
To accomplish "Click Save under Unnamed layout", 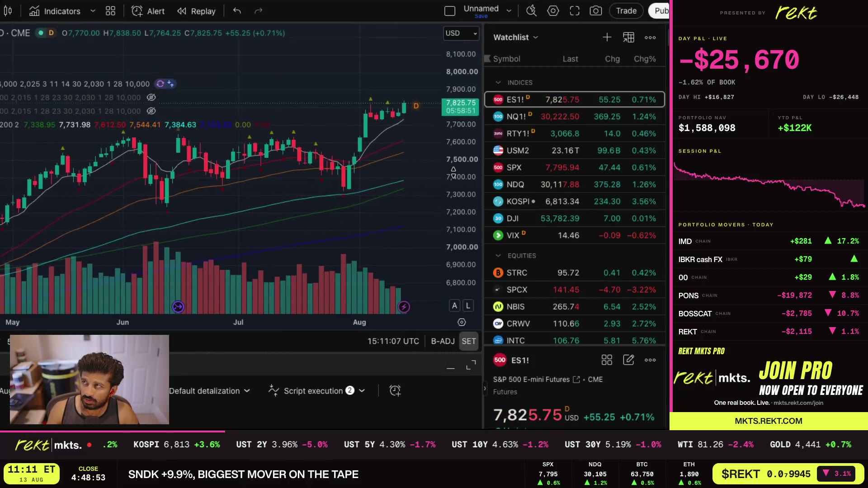I will click(481, 16).
